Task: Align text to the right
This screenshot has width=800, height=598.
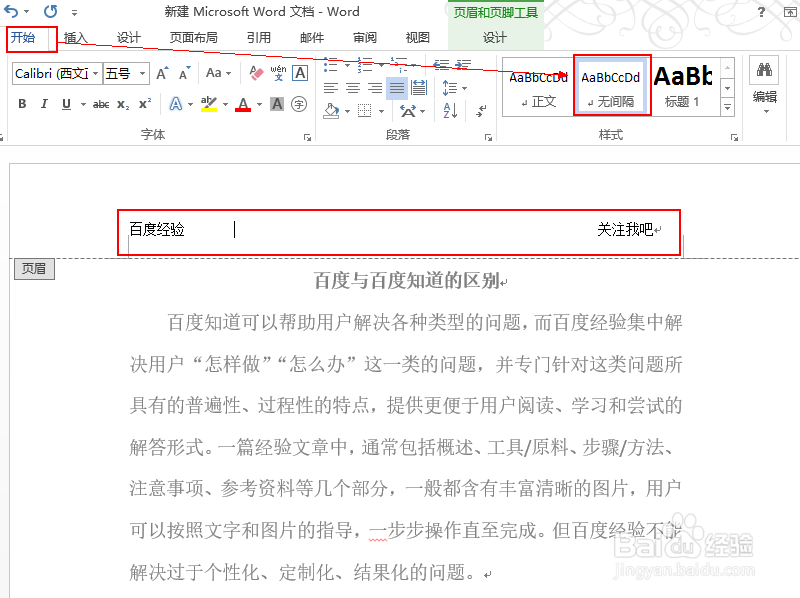Action: tap(374, 88)
